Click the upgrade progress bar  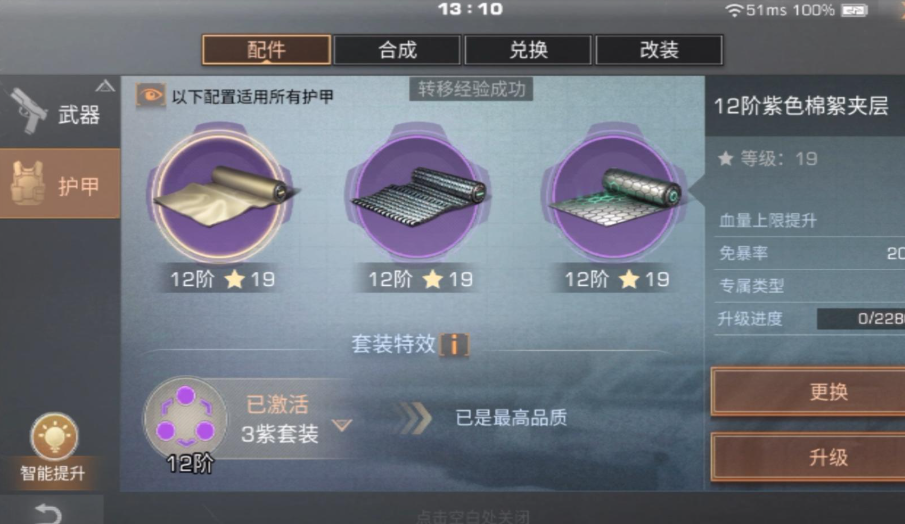861,319
